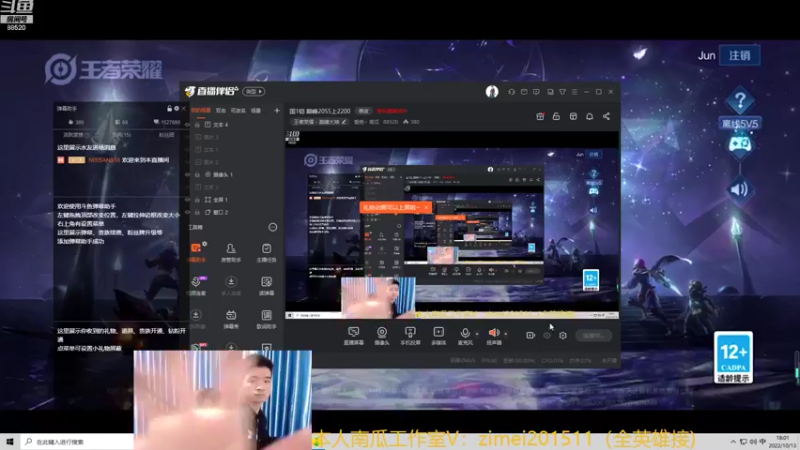Open danmaku helper overlay settings gear
This screenshot has width=800, height=450.
[x=177, y=108]
